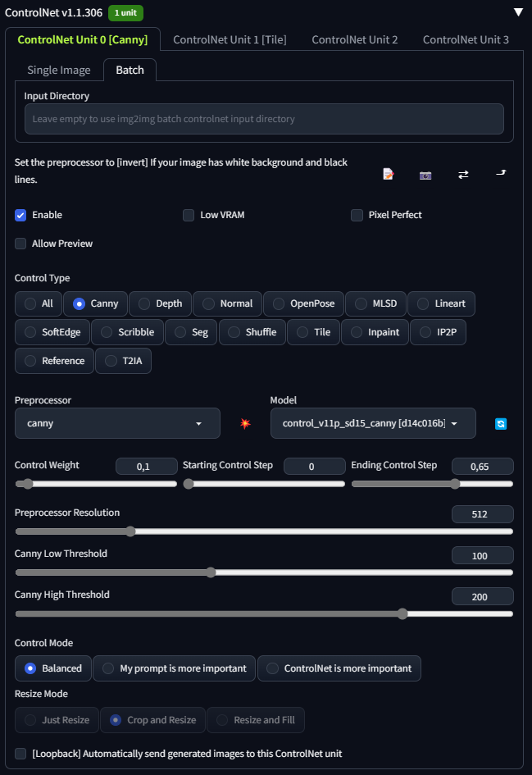Select Inpaint control type
Viewport: 532px width, 775px height.
(375, 332)
